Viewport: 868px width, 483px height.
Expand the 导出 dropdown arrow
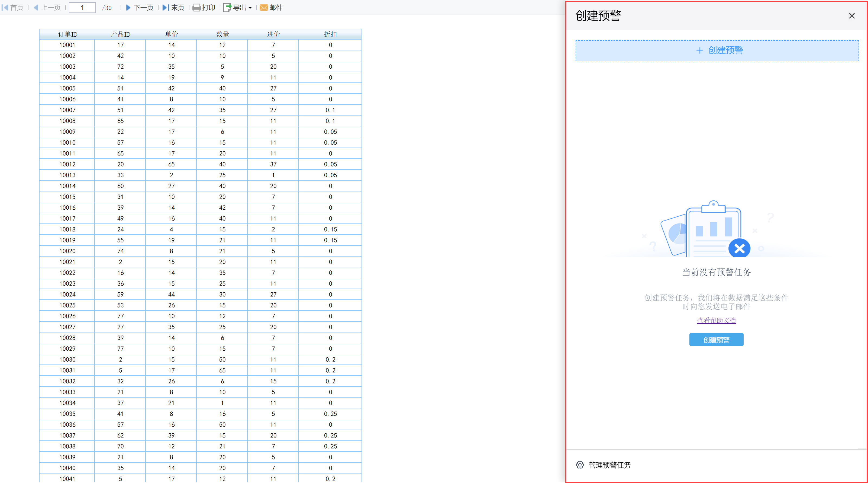click(250, 8)
